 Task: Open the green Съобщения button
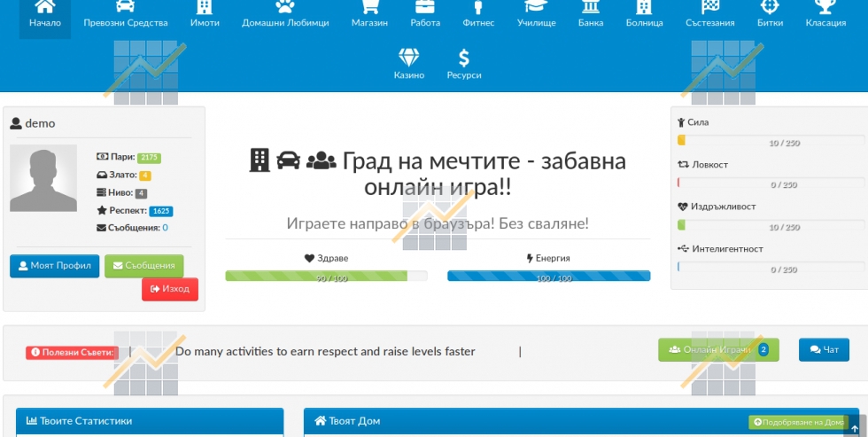pyautogui.click(x=144, y=266)
